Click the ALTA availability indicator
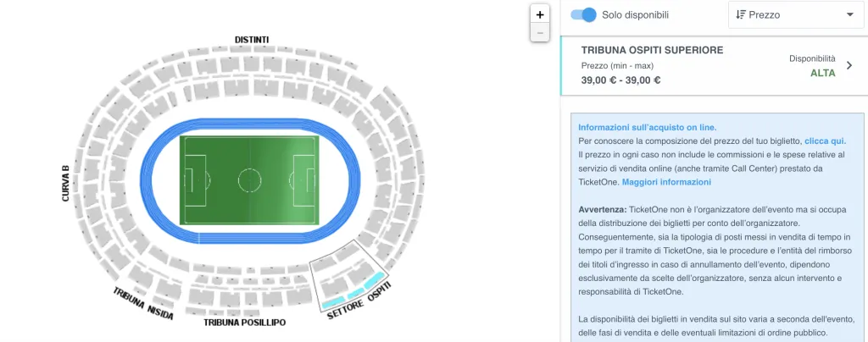 point(822,73)
